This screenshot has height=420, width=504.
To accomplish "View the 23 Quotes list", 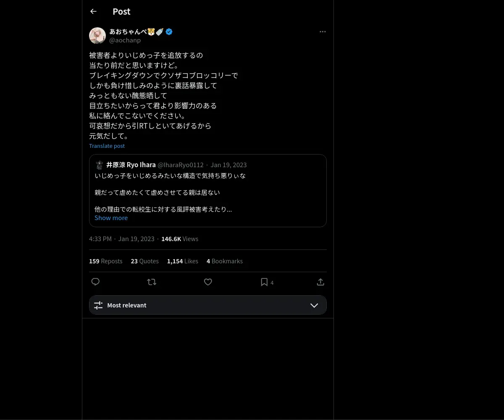I will point(144,261).
